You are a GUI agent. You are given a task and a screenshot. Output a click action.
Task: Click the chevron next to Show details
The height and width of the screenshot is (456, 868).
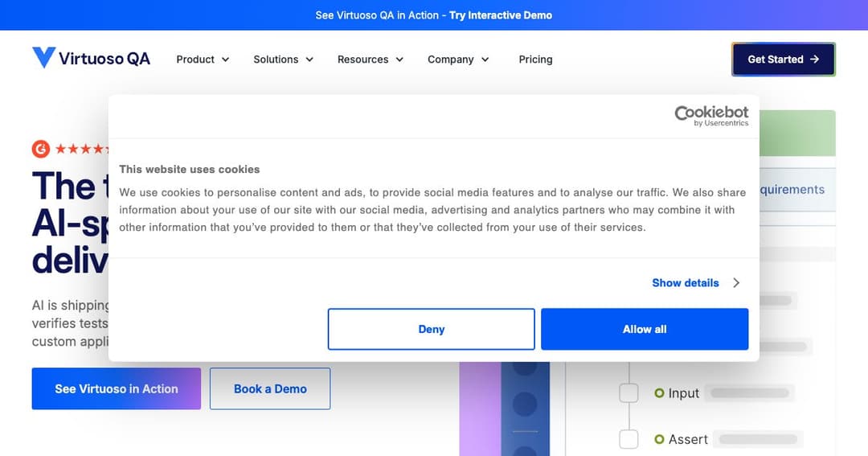coord(736,283)
